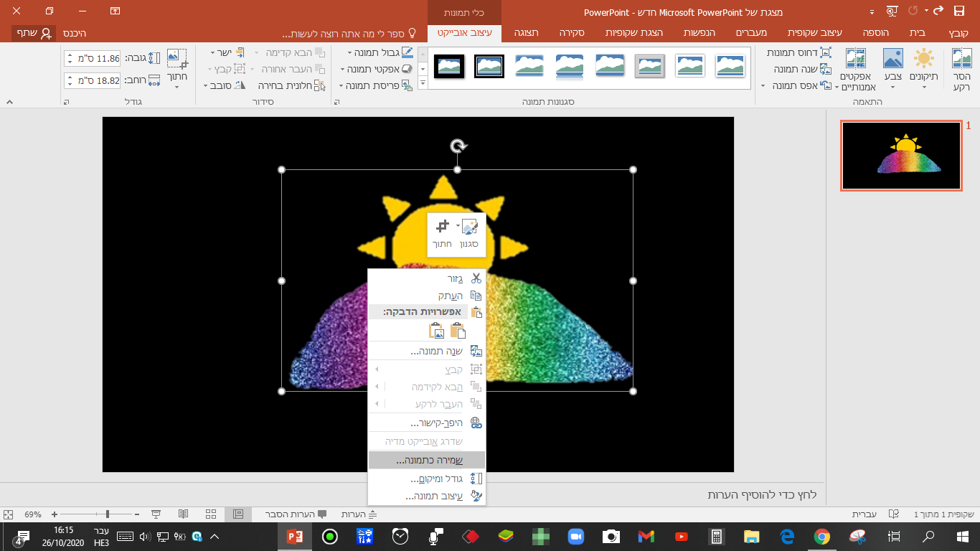The height and width of the screenshot is (551, 980).
Task: Click Reset Picture (אפס תמונה) icon
Action: (x=826, y=86)
